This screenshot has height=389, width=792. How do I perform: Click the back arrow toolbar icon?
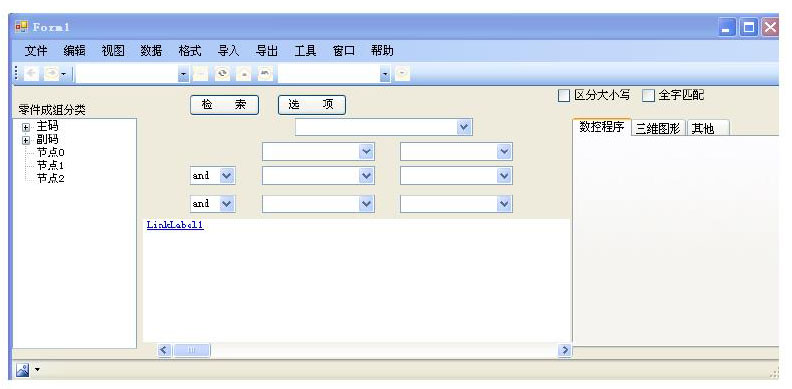pyautogui.click(x=31, y=74)
